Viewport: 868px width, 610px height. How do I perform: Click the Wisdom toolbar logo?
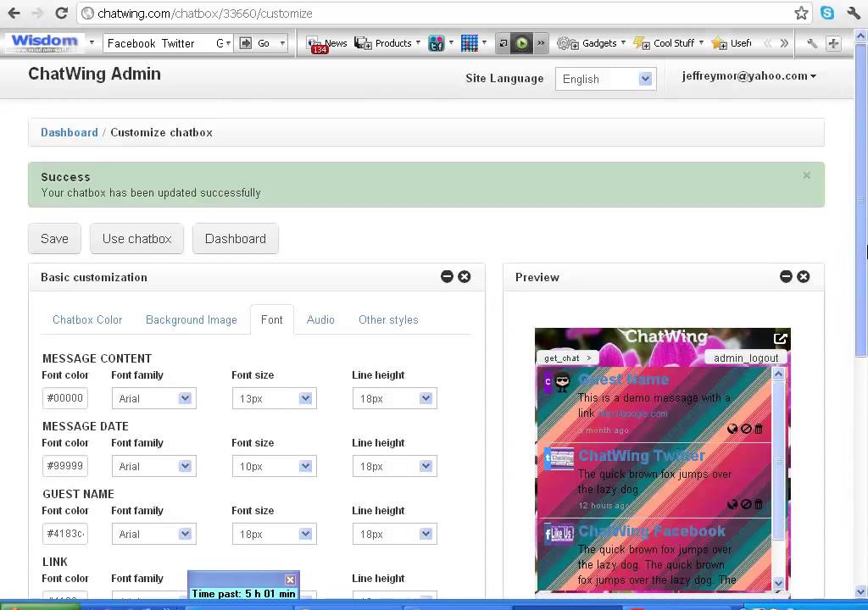tap(44, 42)
